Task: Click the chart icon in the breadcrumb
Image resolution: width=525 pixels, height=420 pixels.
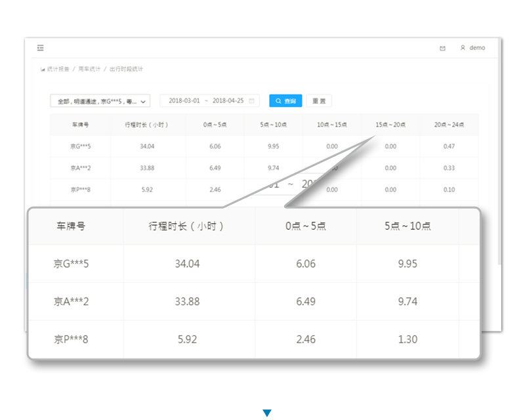Action: pos(43,69)
